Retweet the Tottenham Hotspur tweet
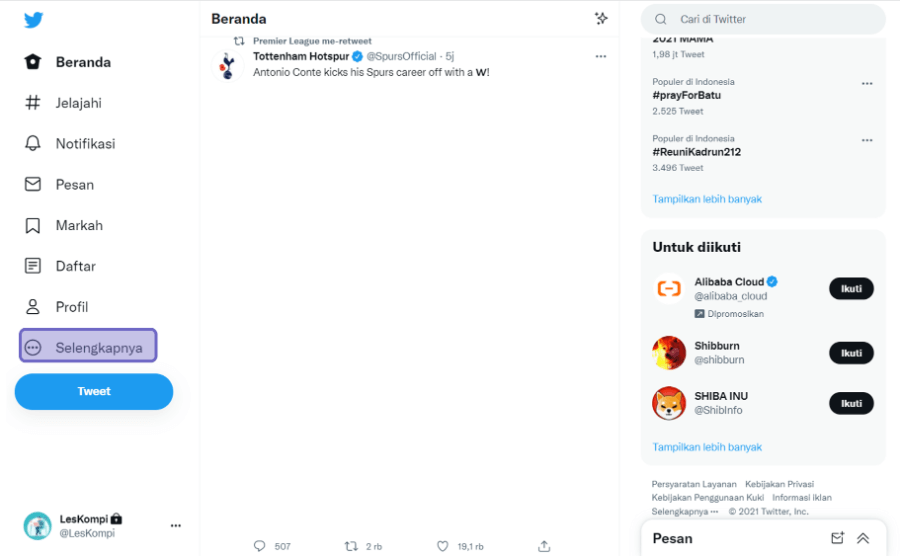Viewport: 900px width, 556px height. tap(351, 546)
